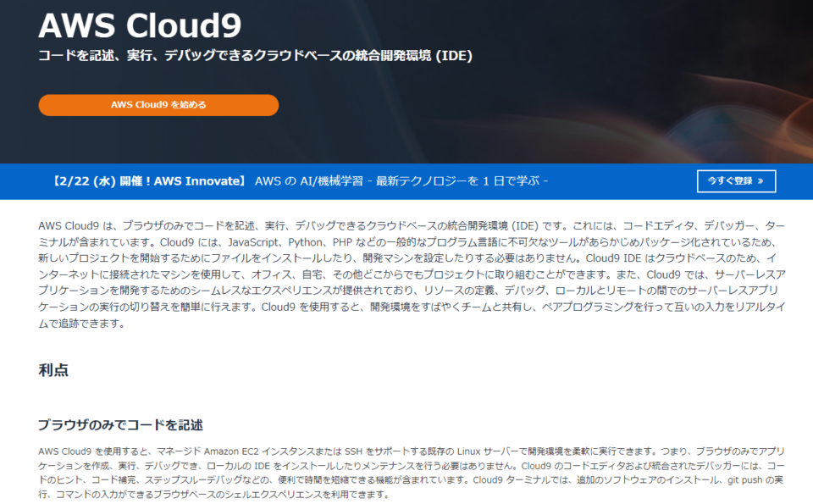
Task: Click the 今すぐ登録 button in the blue banner
Action: pyautogui.click(x=736, y=181)
